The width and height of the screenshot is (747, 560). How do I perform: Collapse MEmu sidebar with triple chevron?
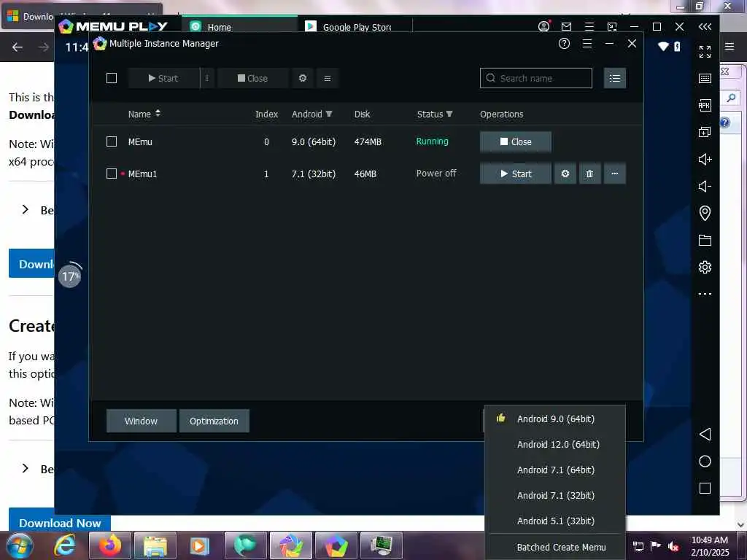[x=705, y=27]
